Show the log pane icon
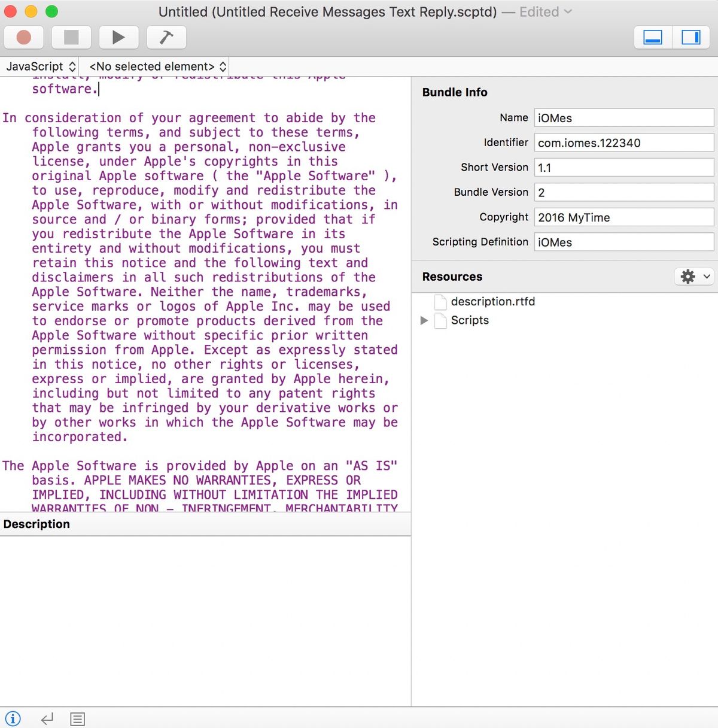 tap(78, 719)
